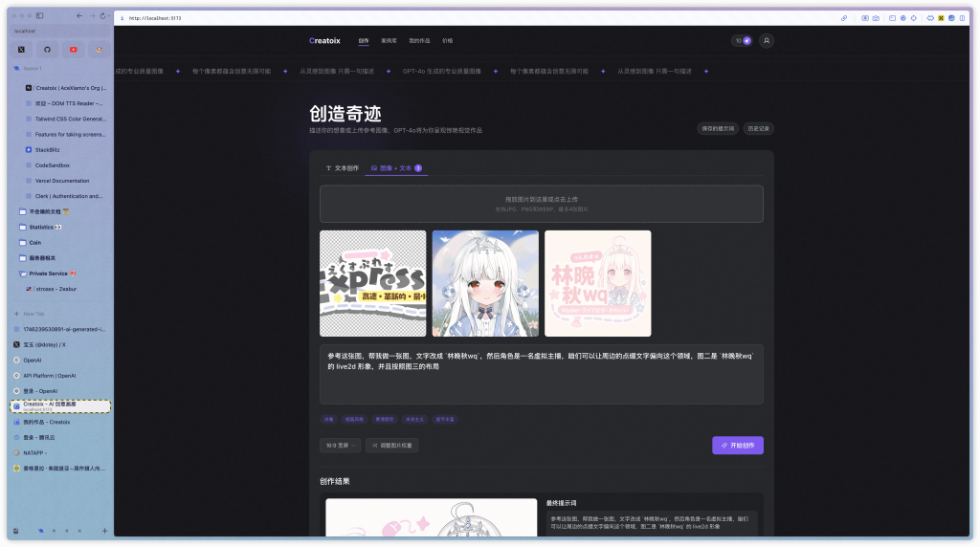Open the 价格 navigation menu item
Viewport: 980px width, 547px height.
coord(448,41)
